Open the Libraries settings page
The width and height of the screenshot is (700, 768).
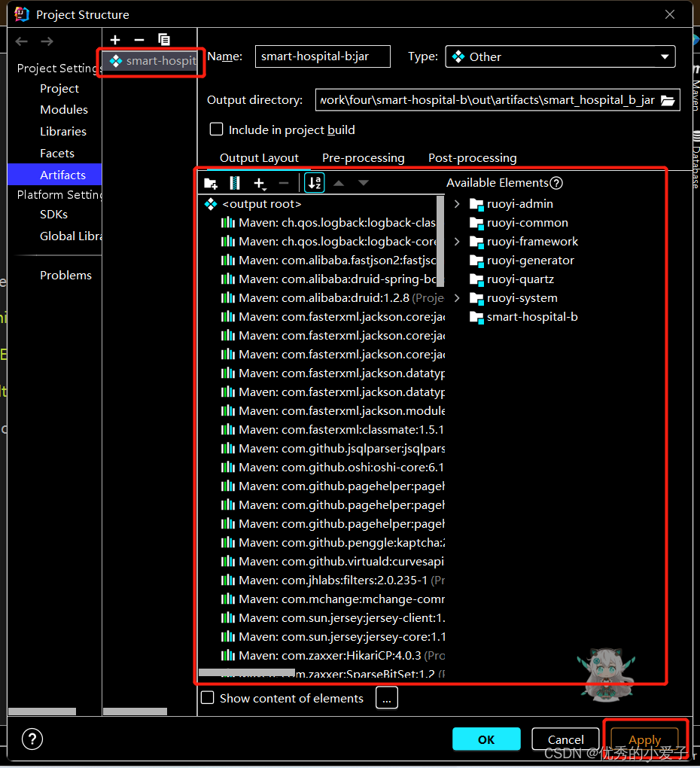(x=63, y=132)
